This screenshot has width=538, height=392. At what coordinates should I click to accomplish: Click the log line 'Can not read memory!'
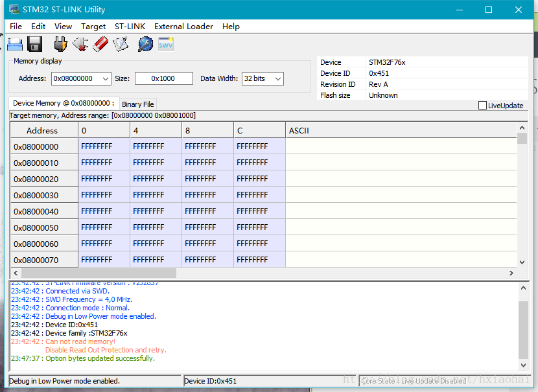(63, 341)
